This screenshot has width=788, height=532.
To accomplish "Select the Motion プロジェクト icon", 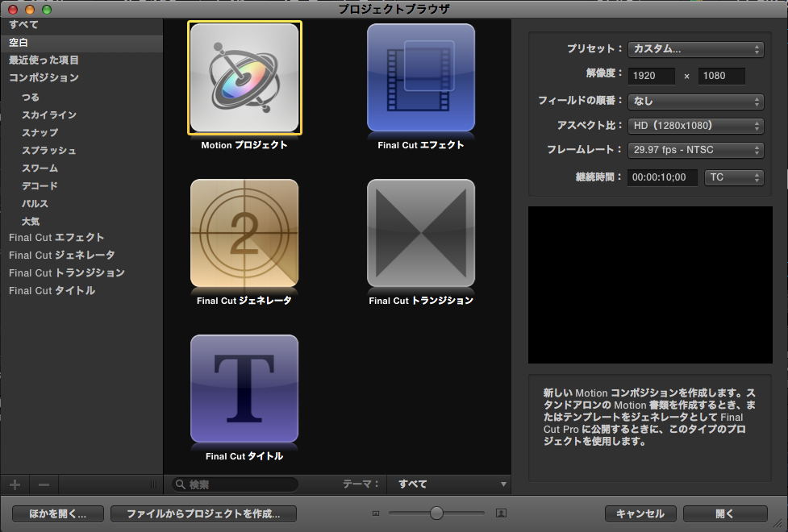I will pyautogui.click(x=244, y=78).
